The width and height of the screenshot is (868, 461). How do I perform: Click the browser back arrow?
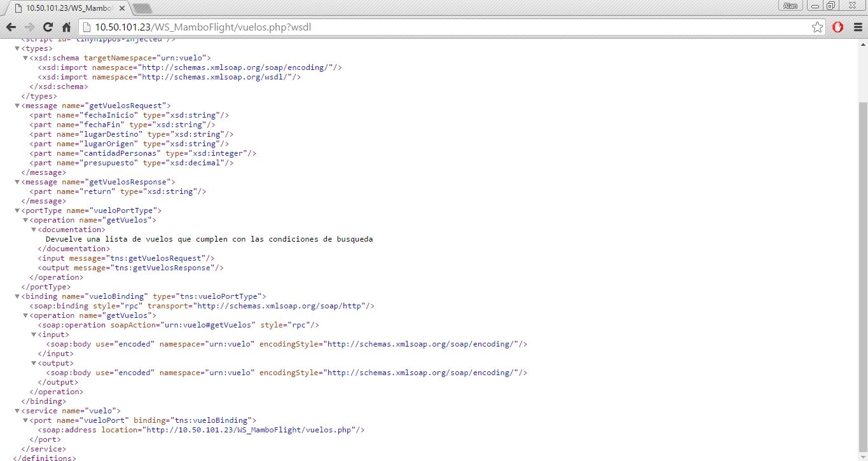point(11,27)
